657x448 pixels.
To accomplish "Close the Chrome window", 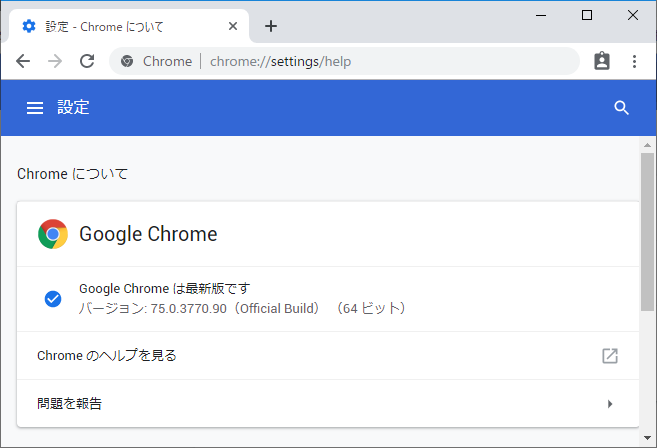I will (633, 16).
